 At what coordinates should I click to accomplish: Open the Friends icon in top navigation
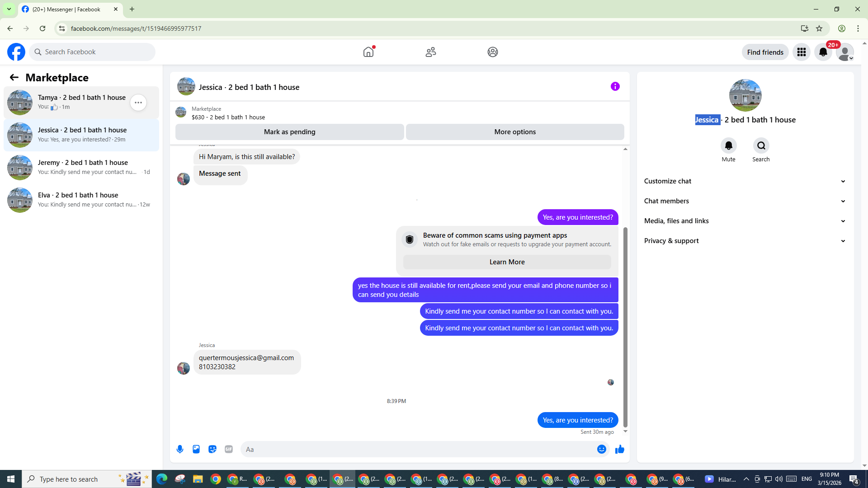tap(431, 52)
